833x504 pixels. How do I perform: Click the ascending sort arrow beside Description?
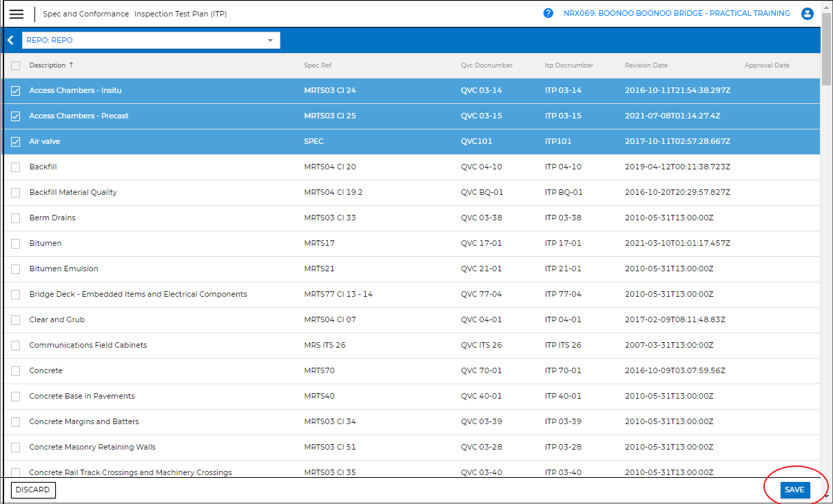(x=71, y=65)
